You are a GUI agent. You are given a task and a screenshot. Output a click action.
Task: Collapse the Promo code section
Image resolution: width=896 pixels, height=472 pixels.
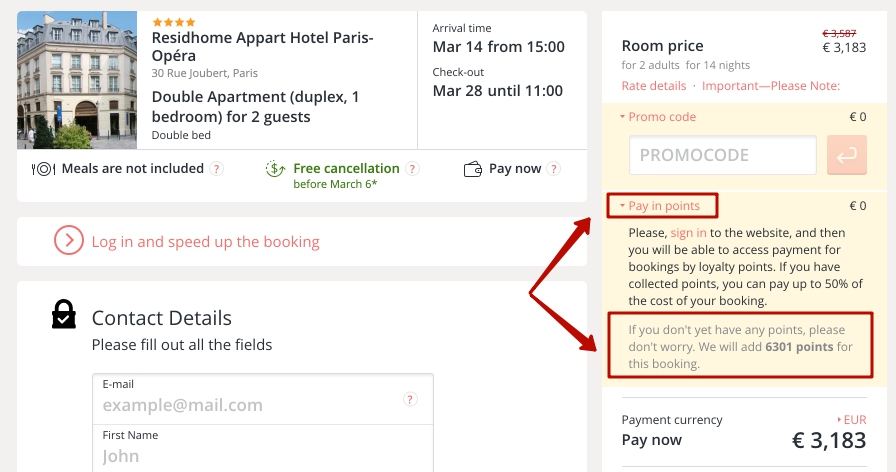(x=658, y=117)
